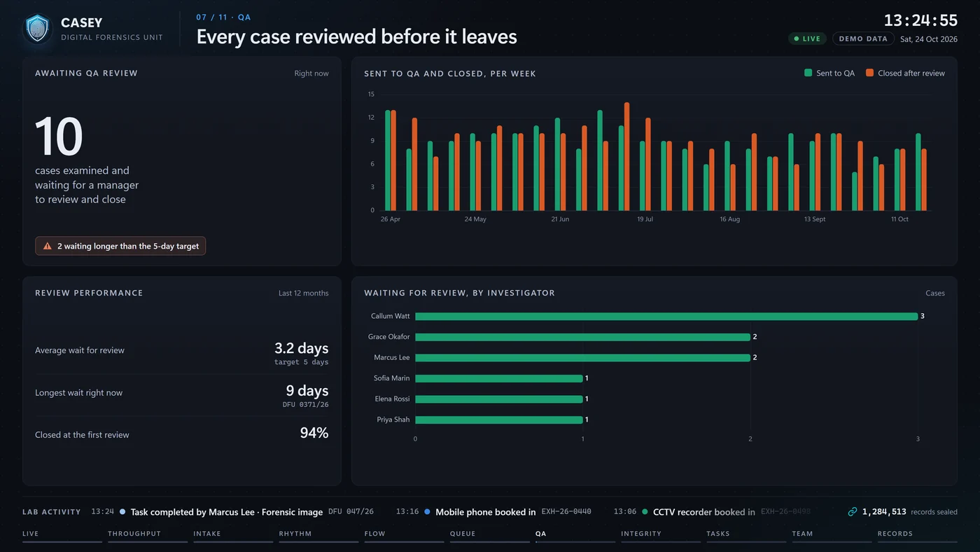Click case reference 'DFU 047/26' in lab activity
The width and height of the screenshot is (980, 552).
351,512
